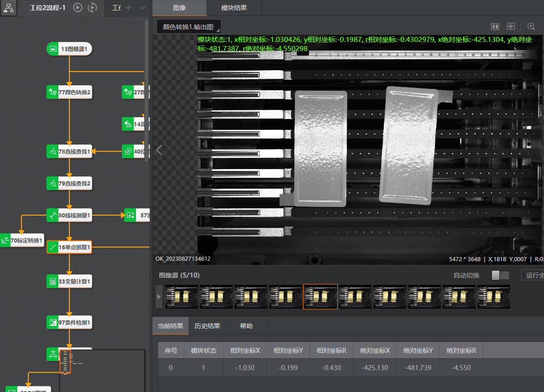Select the 16单点抓取1 node
Screen dimensions: 544x392
pyautogui.click(x=69, y=247)
